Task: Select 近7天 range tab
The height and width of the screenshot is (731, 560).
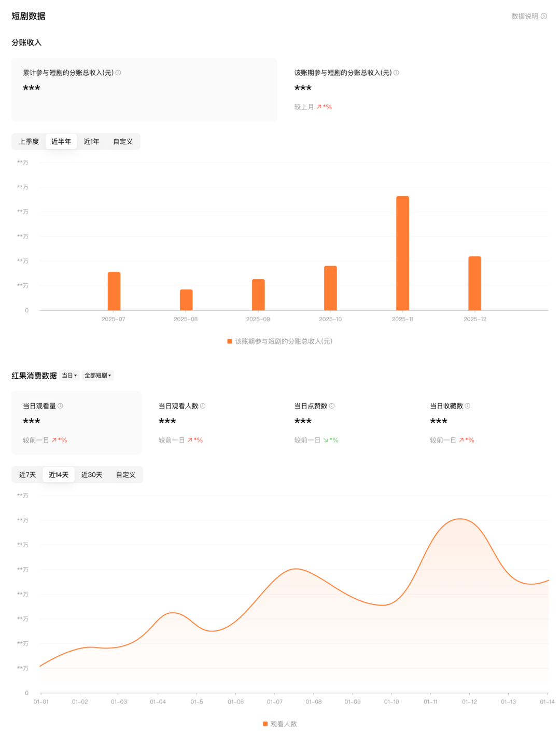Action: pyautogui.click(x=27, y=475)
